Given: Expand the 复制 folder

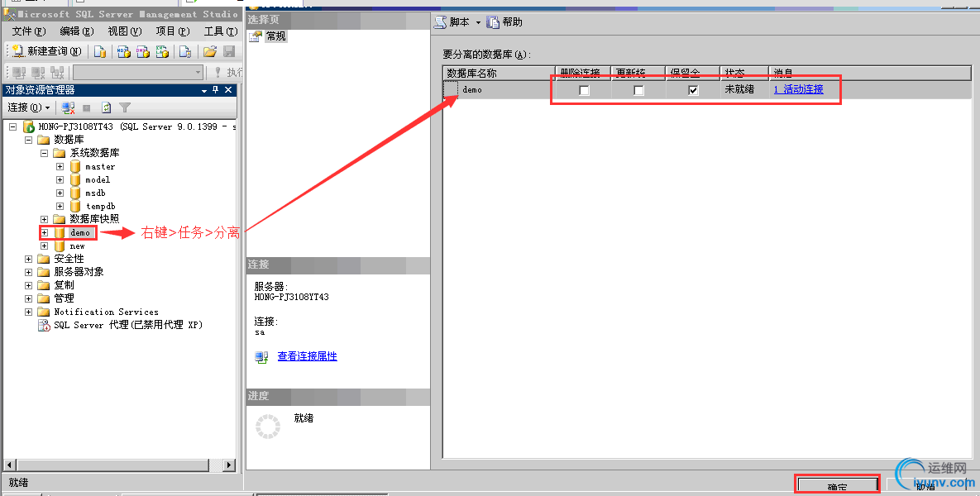Looking at the screenshot, I should (x=28, y=285).
